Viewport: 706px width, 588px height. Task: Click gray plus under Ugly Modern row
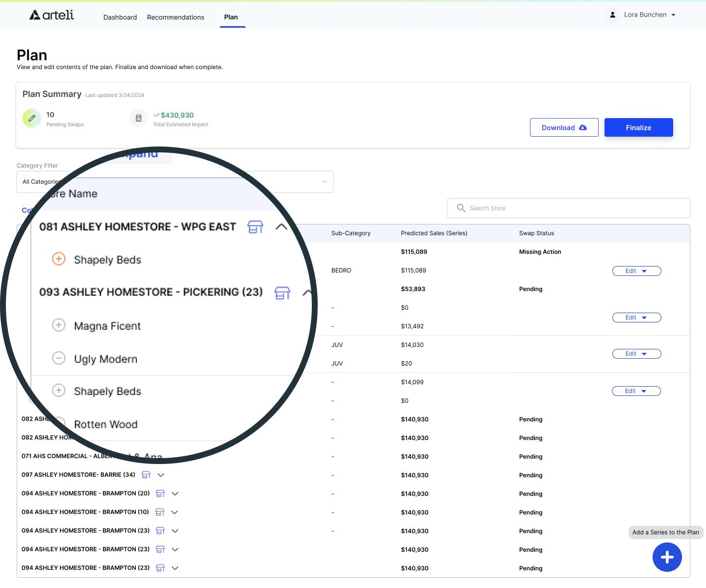click(59, 391)
